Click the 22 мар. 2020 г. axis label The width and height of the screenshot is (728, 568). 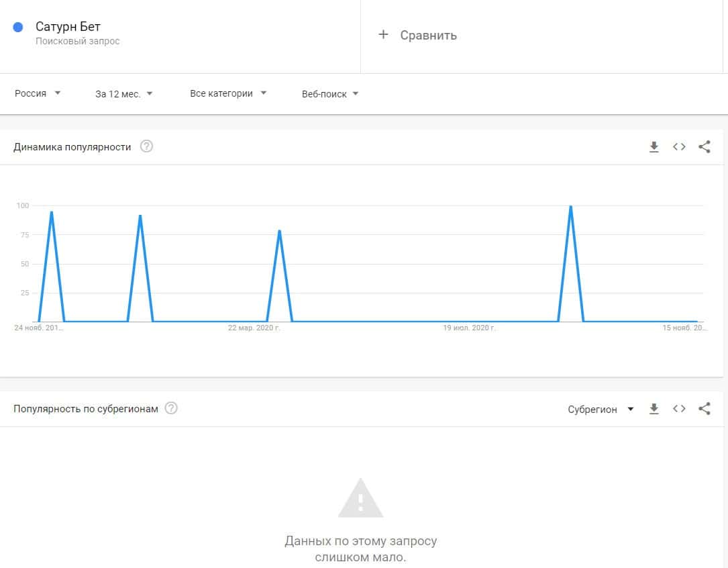tap(254, 328)
